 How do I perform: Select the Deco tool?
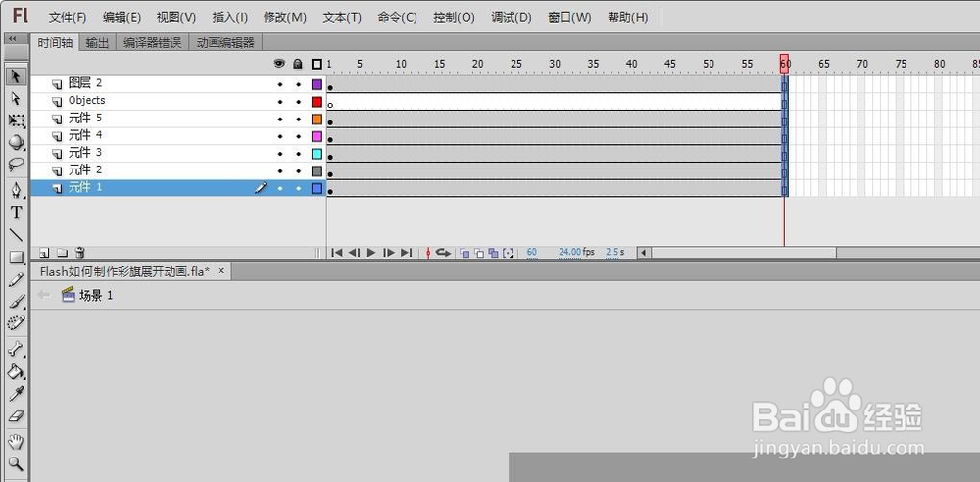tap(16, 322)
